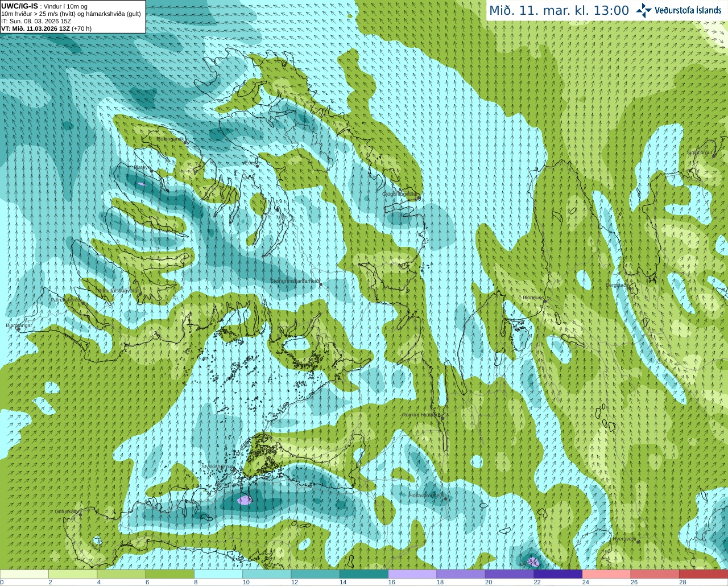Click the purple wind-maximum patch south of Stykkishólmur
This screenshot has width=728, height=586.
coord(245,500)
